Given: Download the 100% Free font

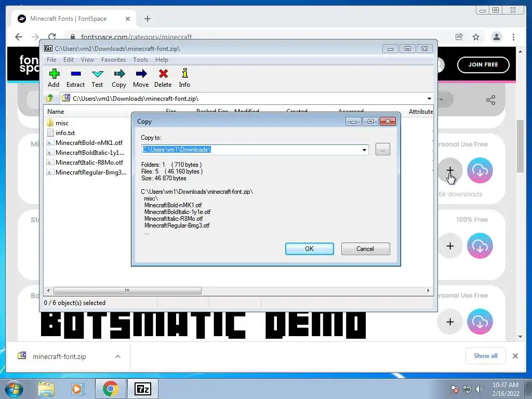Looking at the screenshot, I should (480, 246).
